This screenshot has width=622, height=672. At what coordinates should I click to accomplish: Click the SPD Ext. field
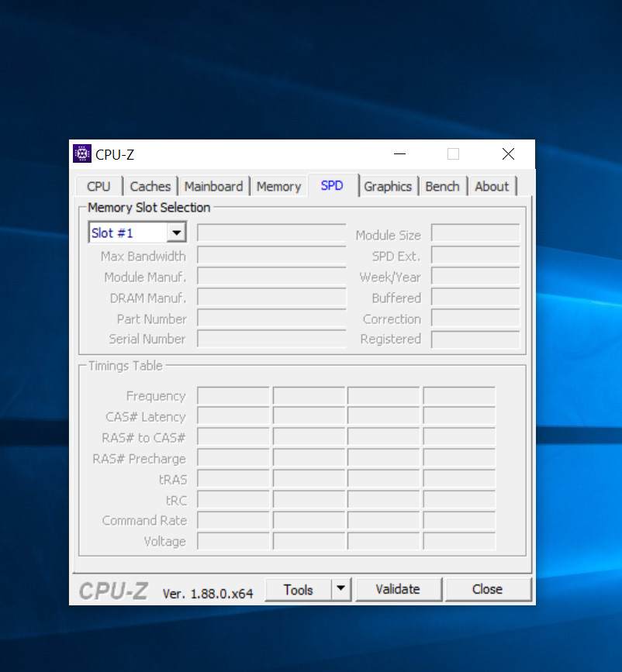pos(475,254)
